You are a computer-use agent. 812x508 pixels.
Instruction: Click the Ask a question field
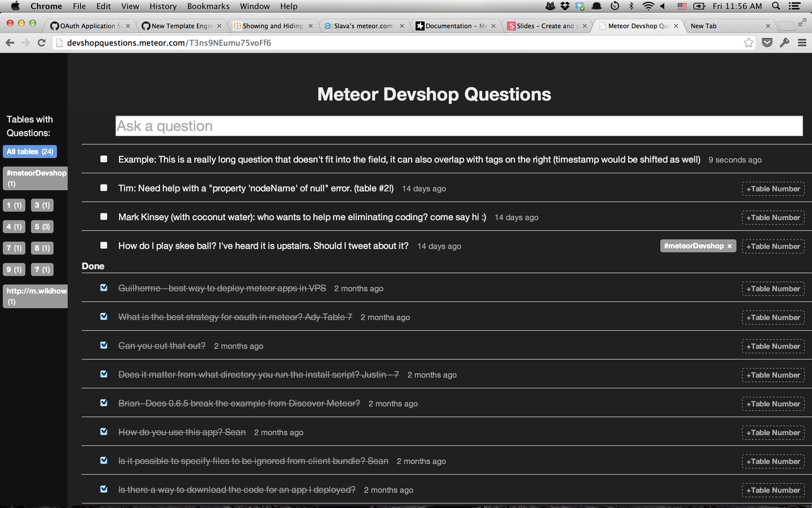(x=459, y=126)
